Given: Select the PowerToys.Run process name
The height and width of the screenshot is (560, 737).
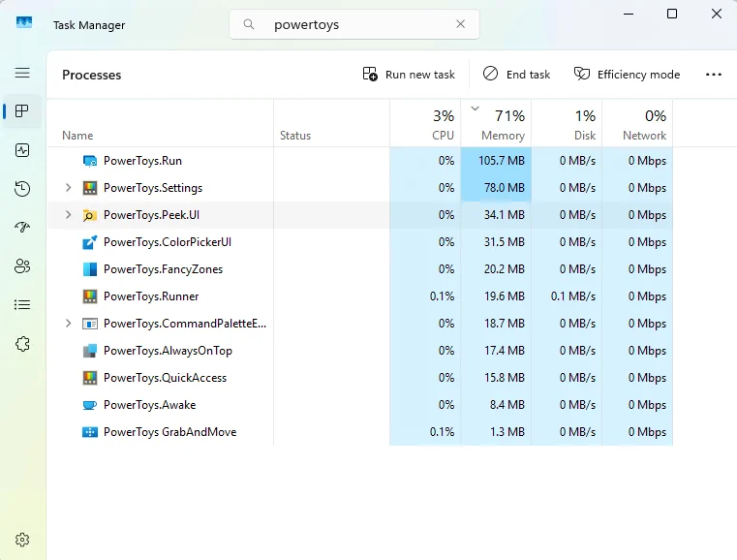Looking at the screenshot, I should coord(142,161).
